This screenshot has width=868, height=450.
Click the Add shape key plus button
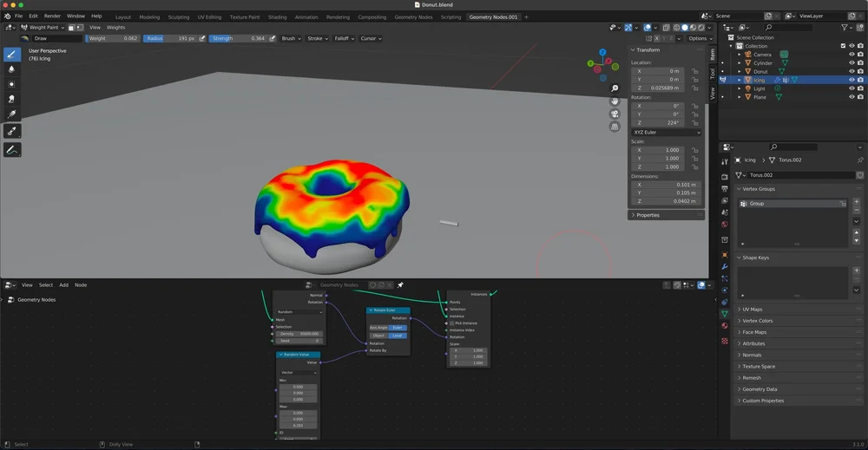[857, 271]
